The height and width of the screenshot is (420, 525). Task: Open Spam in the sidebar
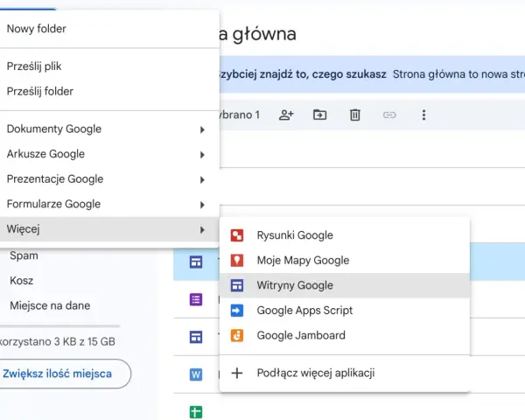[x=24, y=255]
